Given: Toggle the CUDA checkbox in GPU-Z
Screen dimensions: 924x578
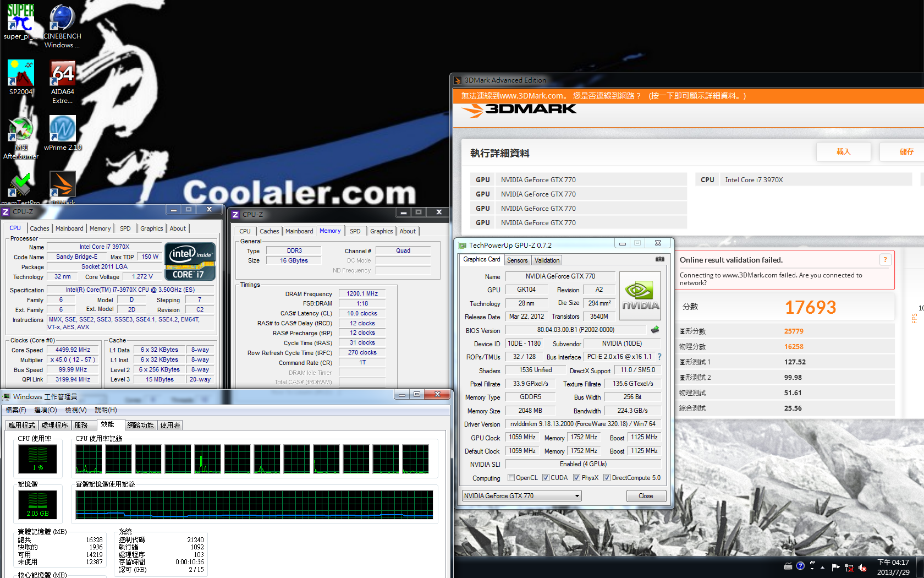Looking at the screenshot, I should coord(546,478).
